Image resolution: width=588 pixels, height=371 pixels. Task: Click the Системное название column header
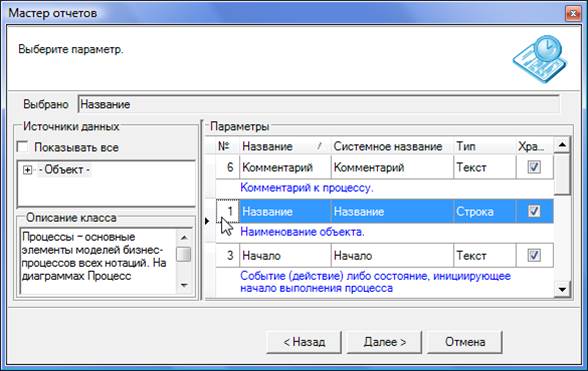pyautogui.click(x=392, y=146)
